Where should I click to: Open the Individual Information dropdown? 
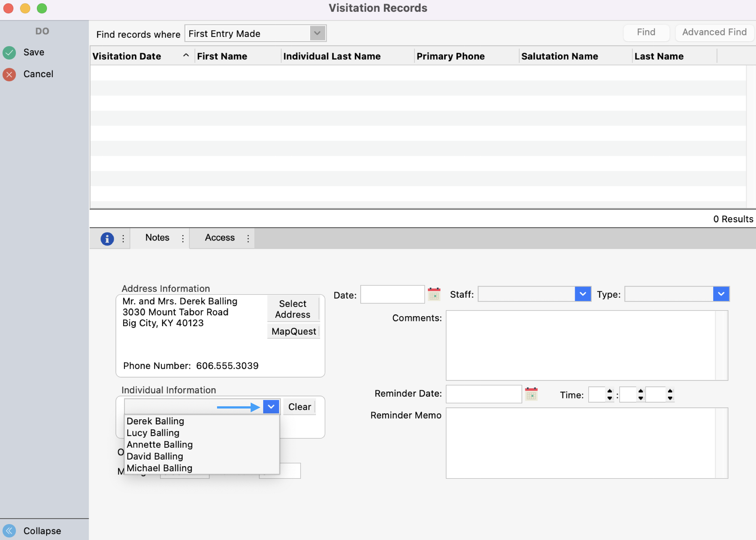pos(271,406)
